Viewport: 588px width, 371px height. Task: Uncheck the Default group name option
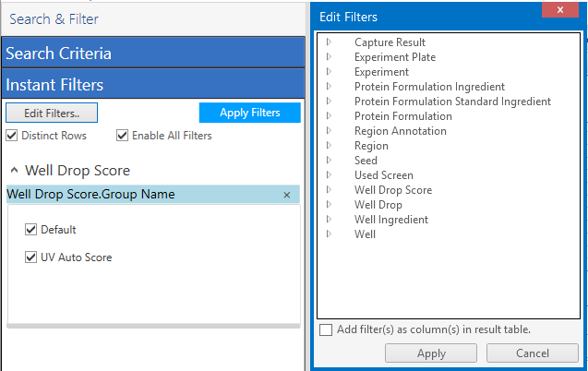(30, 230)
